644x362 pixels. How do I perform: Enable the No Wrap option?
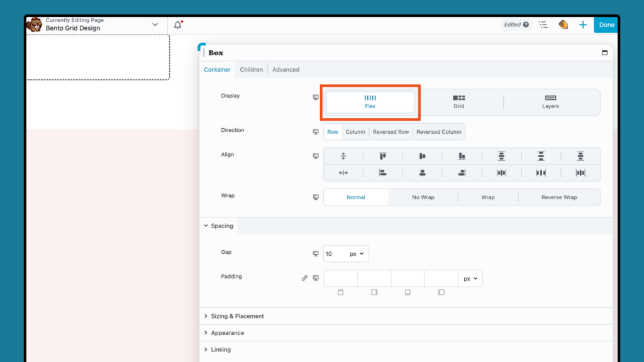tap(423, 197)
